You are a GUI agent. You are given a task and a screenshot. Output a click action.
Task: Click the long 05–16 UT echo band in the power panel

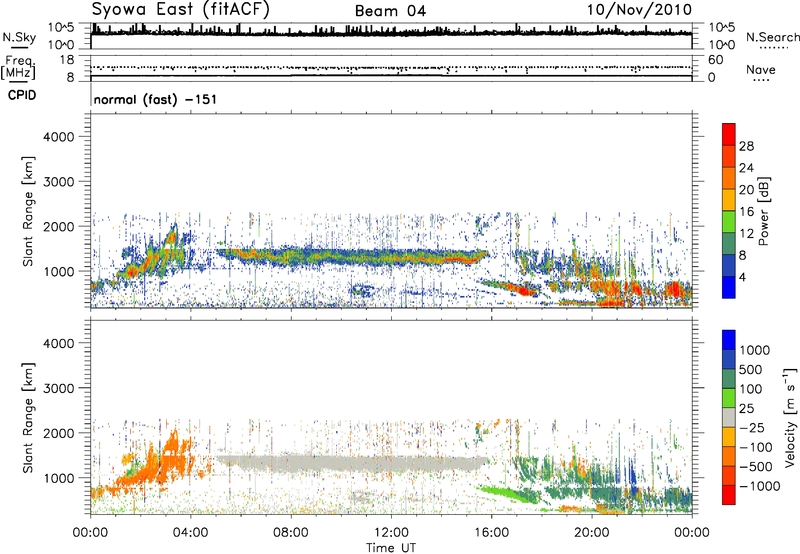pos(352,256)
